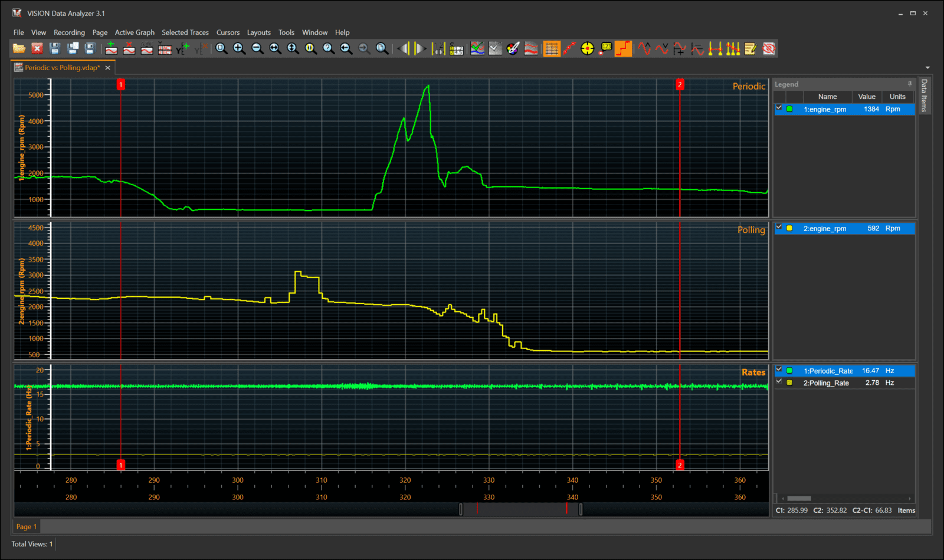This screenshot has width=944, height=560.
Task: Click the notes pencil icon in toolbar
Action: pos(750,49)
